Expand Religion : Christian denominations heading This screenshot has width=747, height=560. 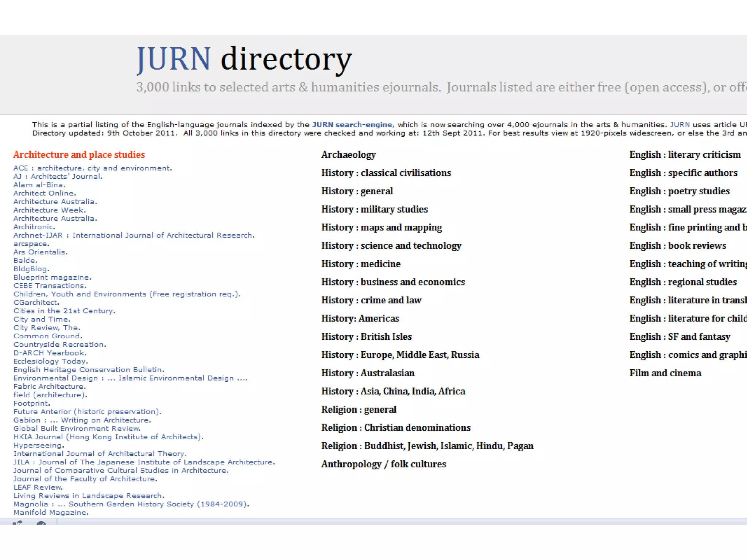(396, 428)
